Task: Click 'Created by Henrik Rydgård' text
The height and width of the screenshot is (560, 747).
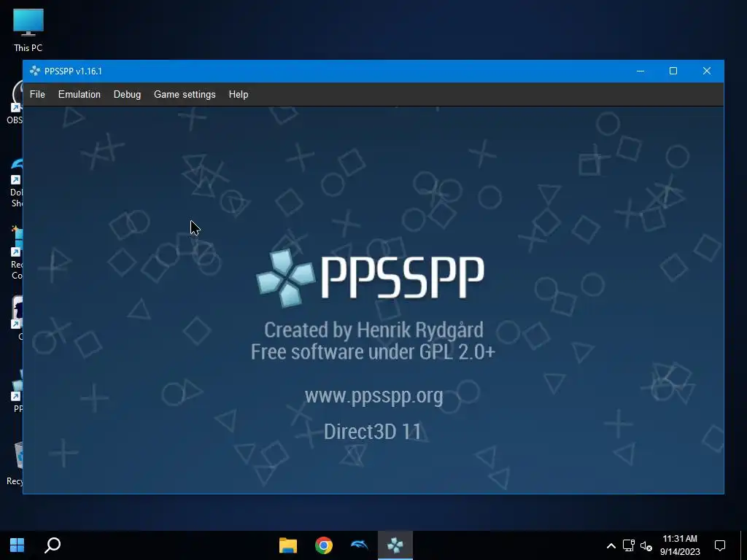Action: 373,330
